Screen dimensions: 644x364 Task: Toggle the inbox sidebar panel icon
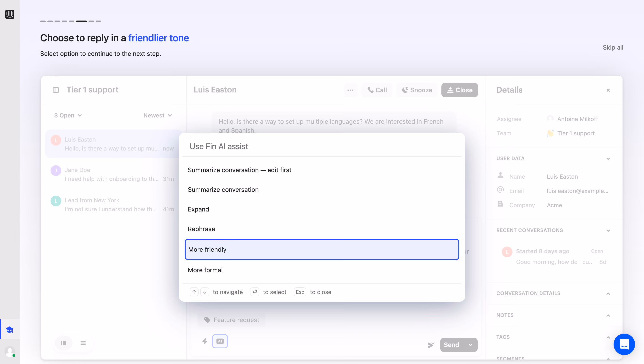pyautogui.click(x=56, y=90)
